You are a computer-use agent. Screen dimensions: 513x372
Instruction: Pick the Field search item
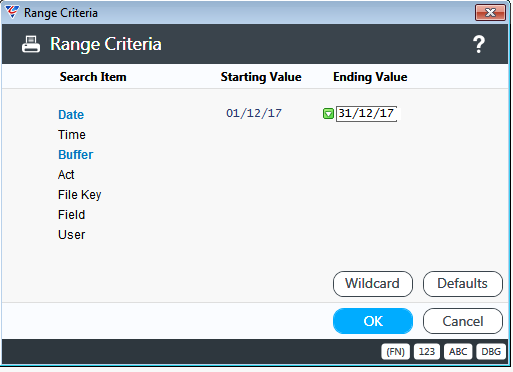(x=72, y=215)
